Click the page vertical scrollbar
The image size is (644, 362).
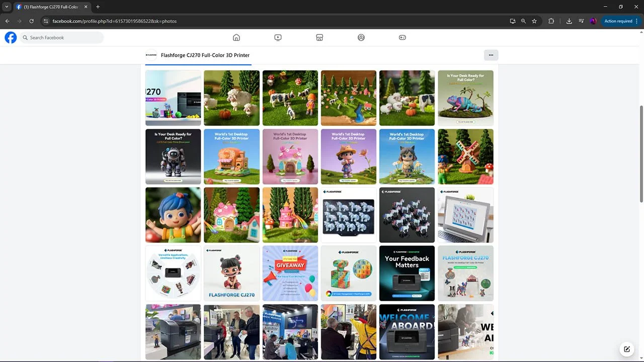click(641, 153)
